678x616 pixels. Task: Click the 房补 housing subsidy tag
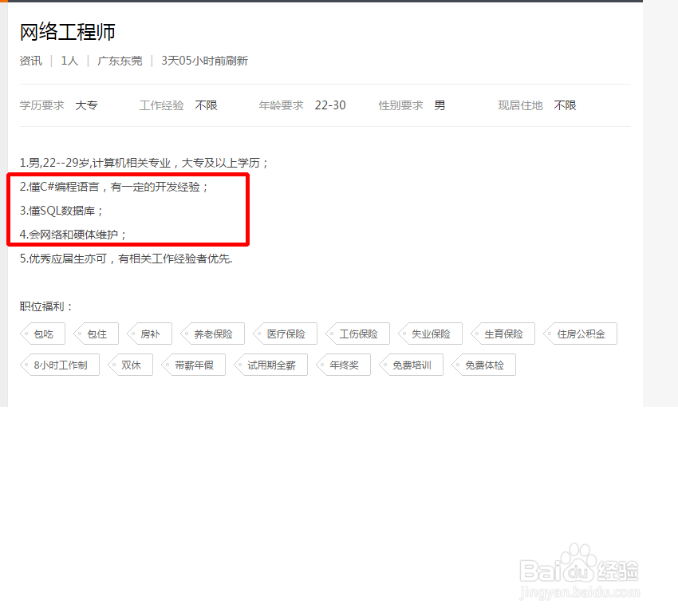coord(150,334)
